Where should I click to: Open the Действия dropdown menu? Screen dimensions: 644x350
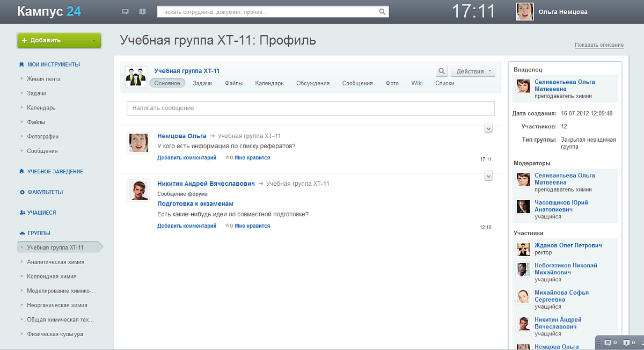tap(473, 71)
